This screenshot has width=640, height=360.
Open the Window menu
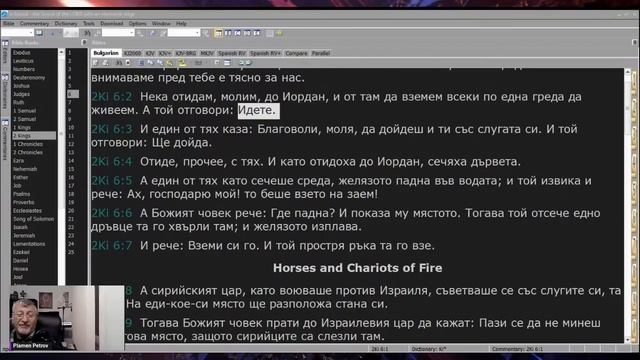[x=161, y=24]
